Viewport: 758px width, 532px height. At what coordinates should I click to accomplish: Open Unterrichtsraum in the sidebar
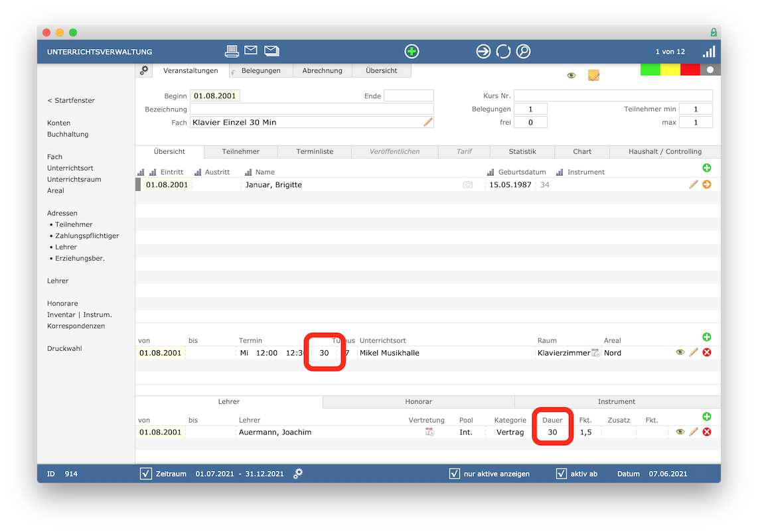[x=74, y=179]
